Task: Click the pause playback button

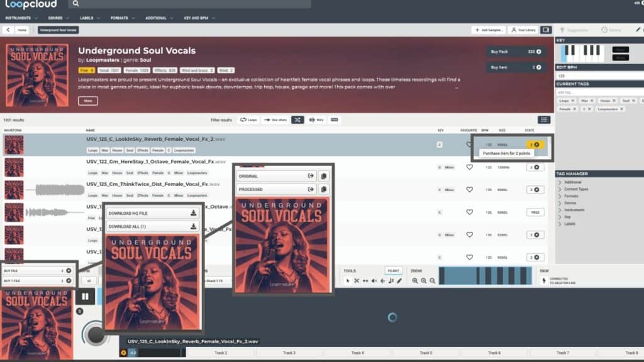Action: 85,296
